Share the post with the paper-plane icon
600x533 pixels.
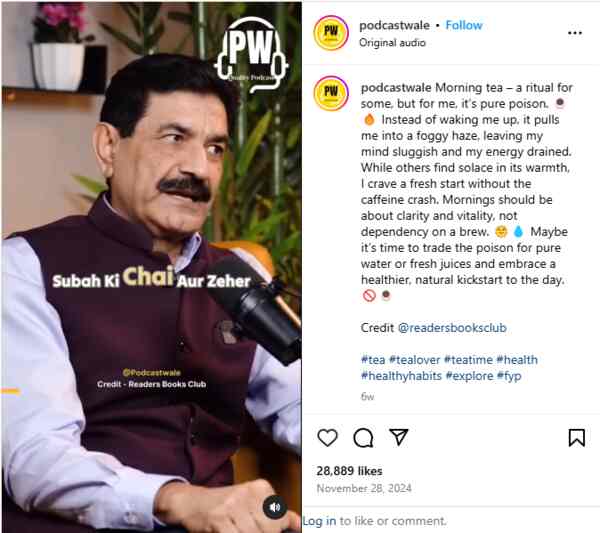pyautogui.click(x=399, y=437)
